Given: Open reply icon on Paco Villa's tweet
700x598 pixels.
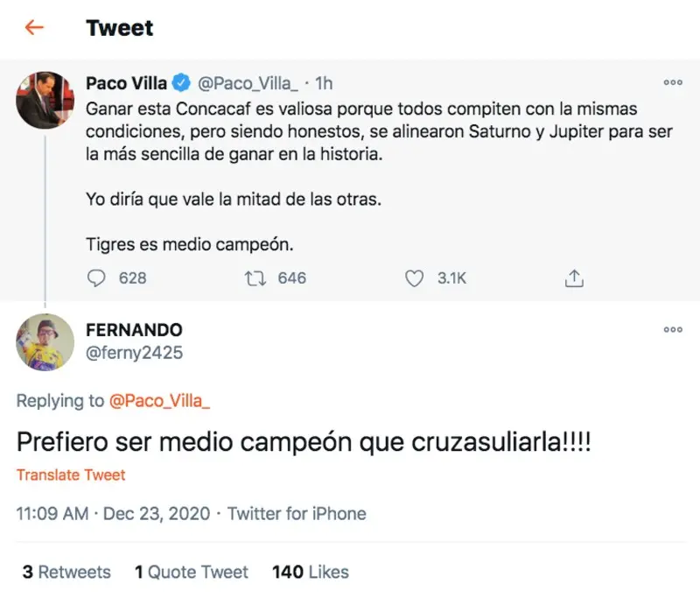Looking at the screenshot, I should point(96,278).
